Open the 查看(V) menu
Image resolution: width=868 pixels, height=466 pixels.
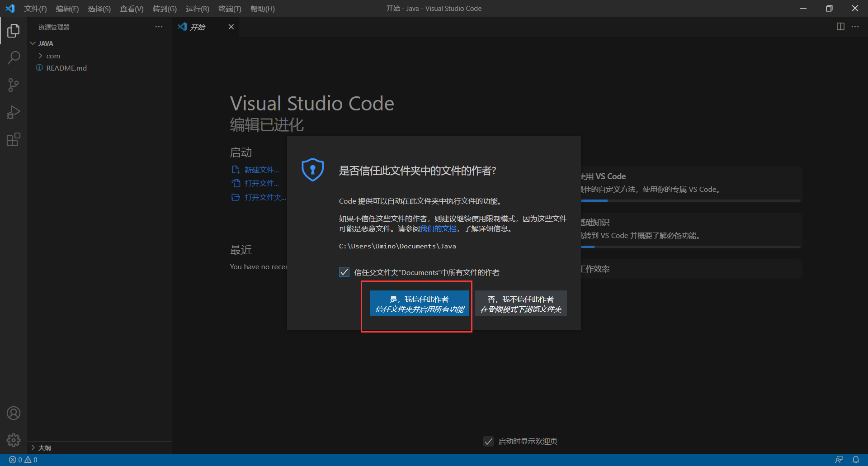pyautogui.click(x=132, y=9)
